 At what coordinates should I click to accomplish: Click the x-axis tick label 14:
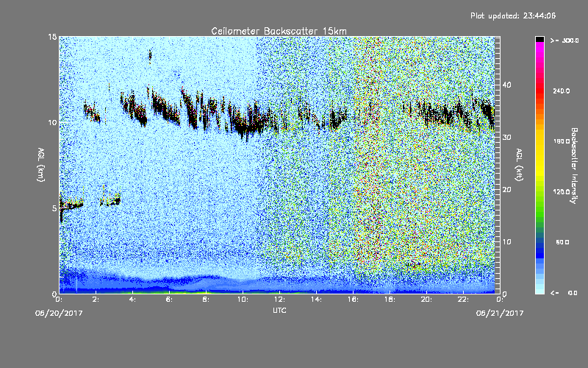(x=316, y=300)
